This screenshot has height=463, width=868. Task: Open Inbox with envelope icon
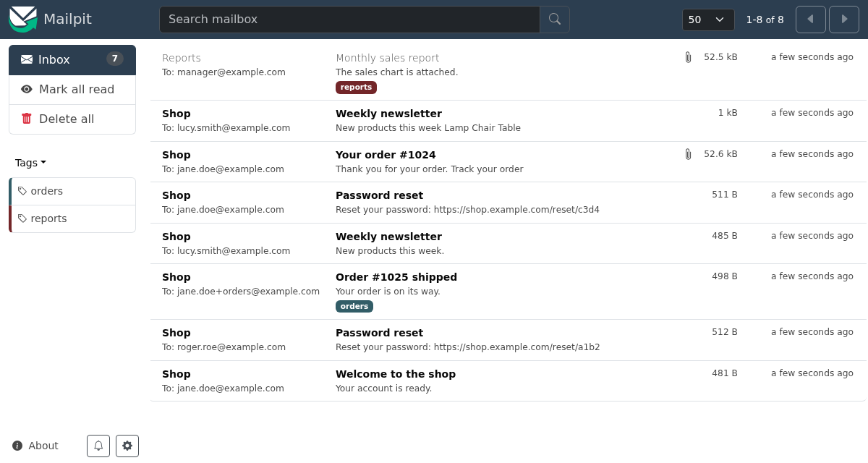coord(72,60)
